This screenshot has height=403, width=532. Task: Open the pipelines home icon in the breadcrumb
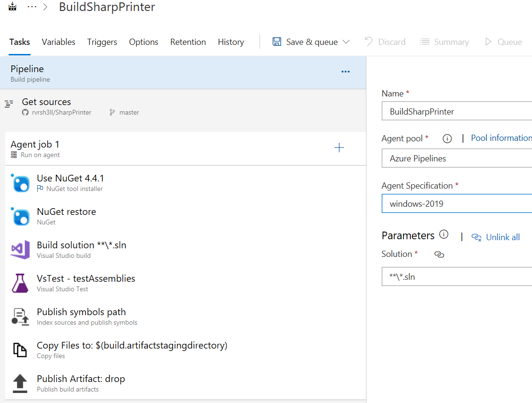[12, 7]
